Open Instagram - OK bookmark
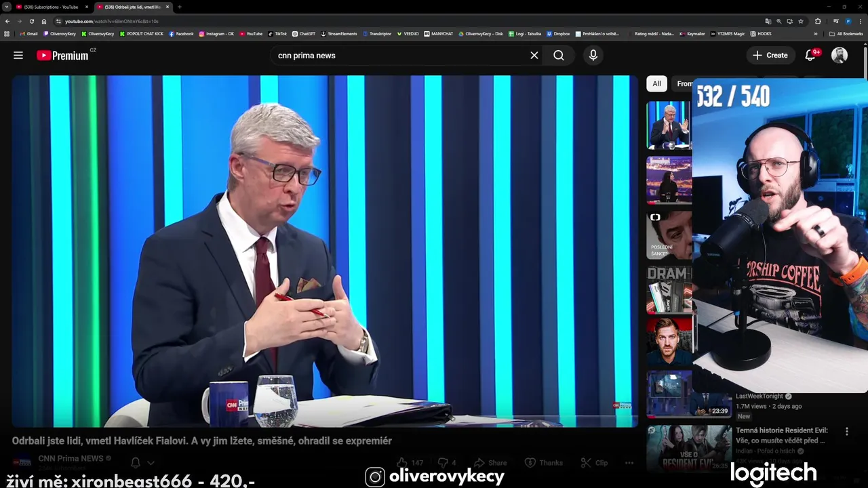The height and width of the screenshot is (488, 868). click(x=216, y=33)
